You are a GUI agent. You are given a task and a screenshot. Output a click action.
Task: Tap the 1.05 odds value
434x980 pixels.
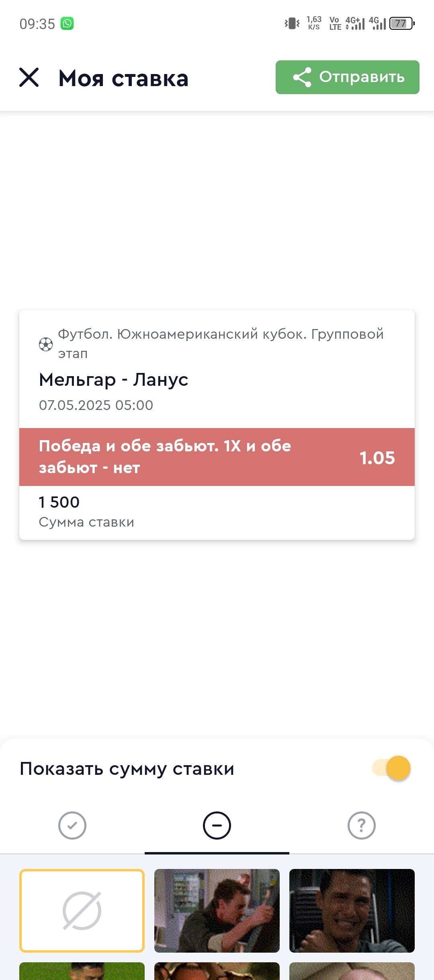click(x=377, y=458)
